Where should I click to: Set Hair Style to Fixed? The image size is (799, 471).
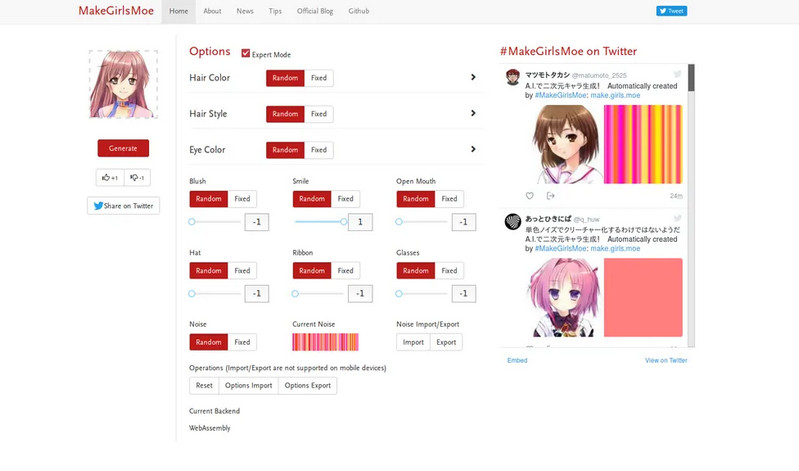point(319,114)
